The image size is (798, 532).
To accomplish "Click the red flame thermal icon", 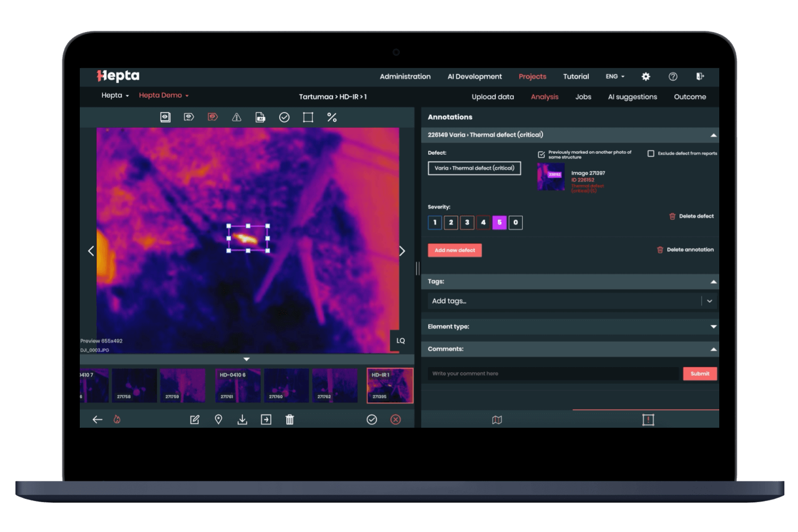I will tap(117, 420).
